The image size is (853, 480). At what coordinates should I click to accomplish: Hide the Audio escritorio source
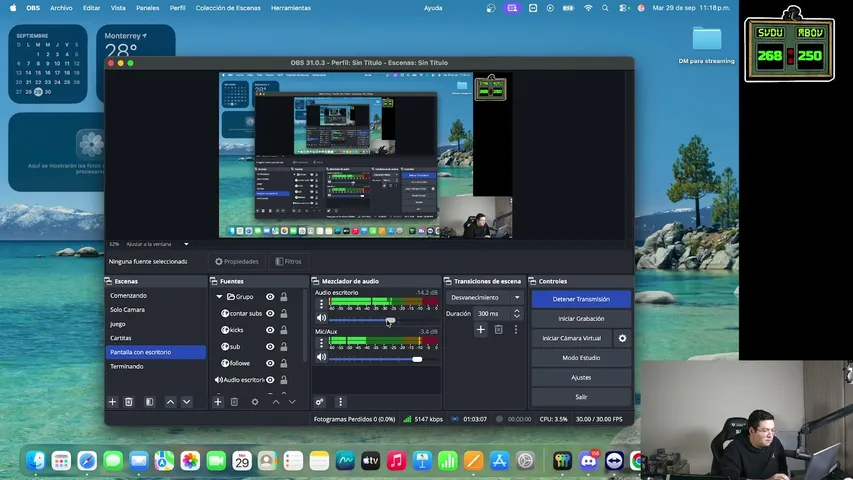click(x=270, y=379)
